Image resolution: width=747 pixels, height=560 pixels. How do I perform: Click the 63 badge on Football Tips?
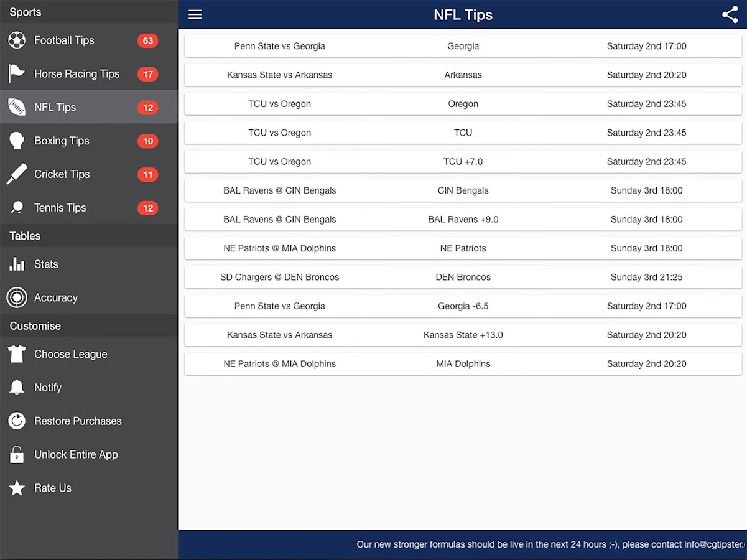(x=148, y=41)
